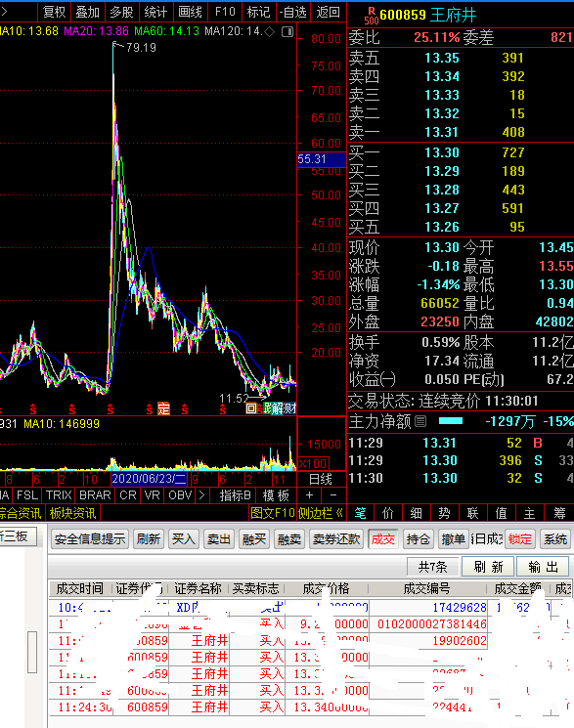Click the 输 出 export button
The image size is (574, 728).
pyautogui.click(x=543, y=567)
